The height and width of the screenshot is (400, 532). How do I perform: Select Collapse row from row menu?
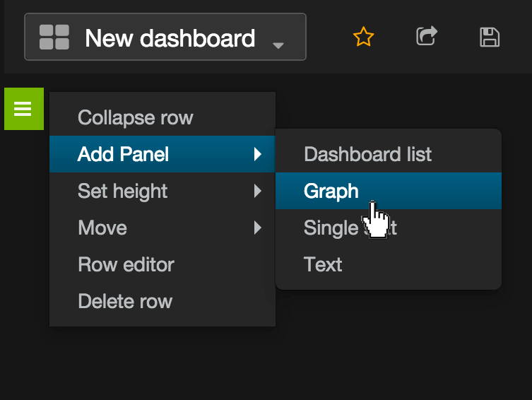point(135,117)
